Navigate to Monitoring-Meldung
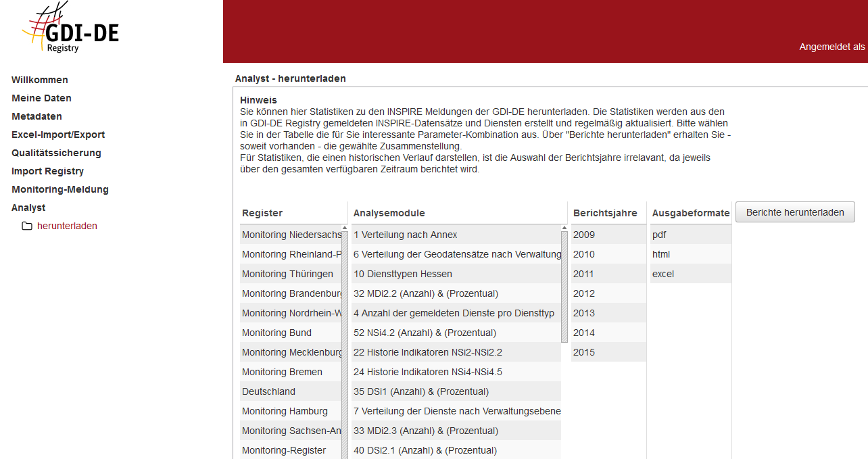Image resolution: width=868 pixels, height=459 pixels. click(x=60, y=189)
